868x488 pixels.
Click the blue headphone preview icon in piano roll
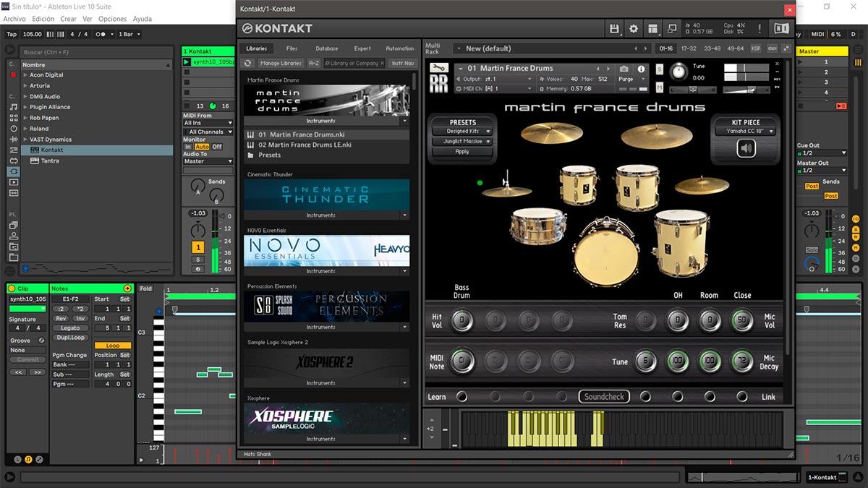(x=159, y=312)
